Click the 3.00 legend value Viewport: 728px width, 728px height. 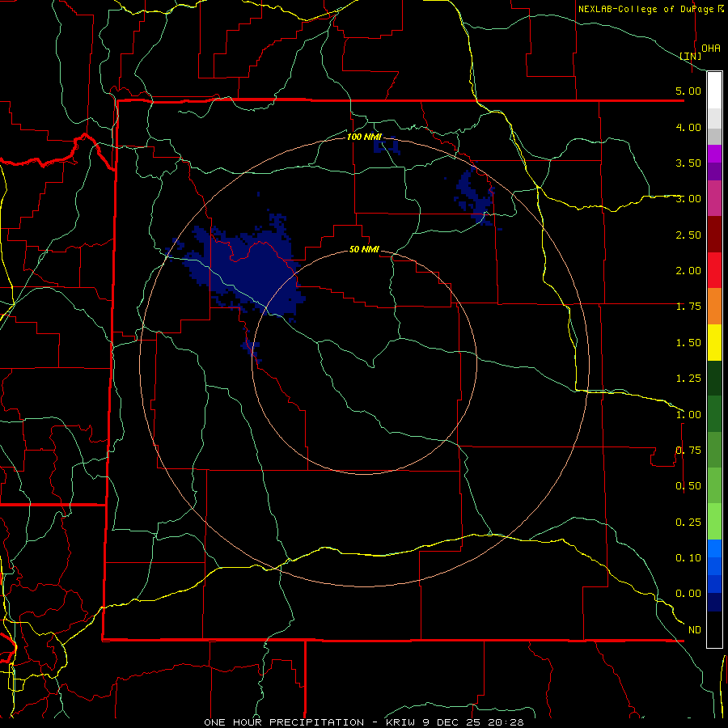click(x=688, y=199)
